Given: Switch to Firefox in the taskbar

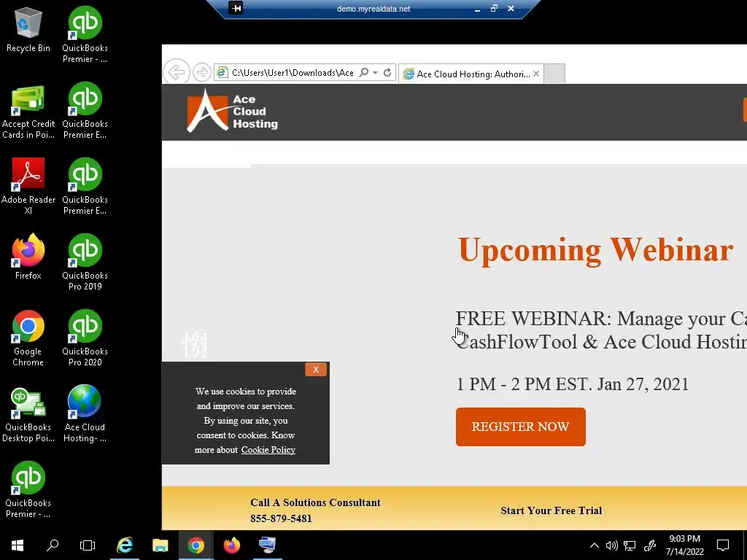Looking at the screenshot, I should click(231, 545).
